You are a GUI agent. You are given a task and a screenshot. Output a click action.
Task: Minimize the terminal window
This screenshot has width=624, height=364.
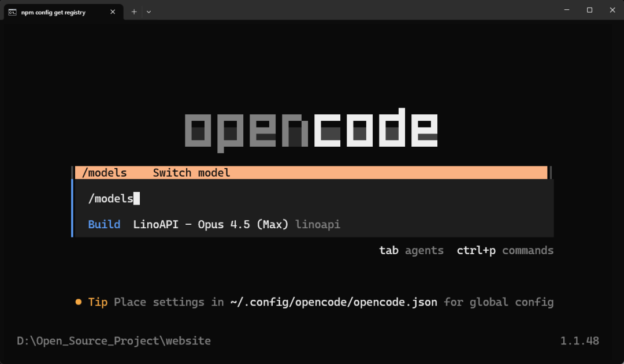coord(567,10)
